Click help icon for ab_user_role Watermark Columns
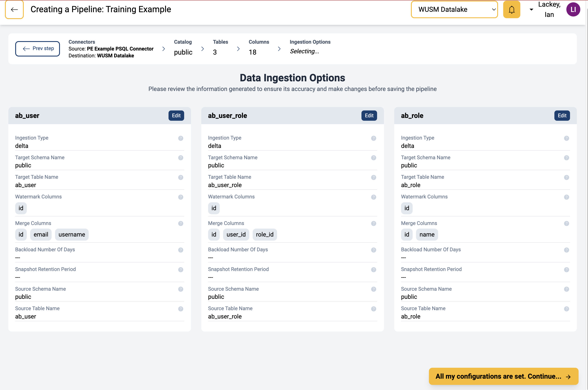588x390 pixels. [373, 197]
